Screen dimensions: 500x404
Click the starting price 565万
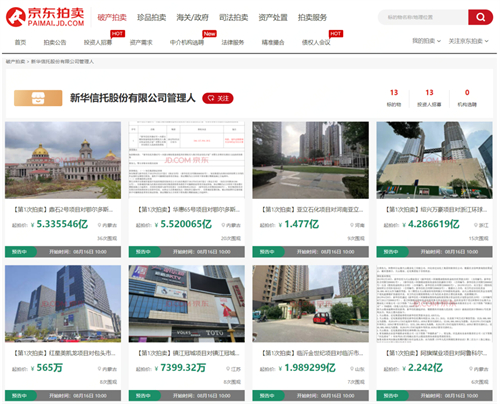[49, 368]
